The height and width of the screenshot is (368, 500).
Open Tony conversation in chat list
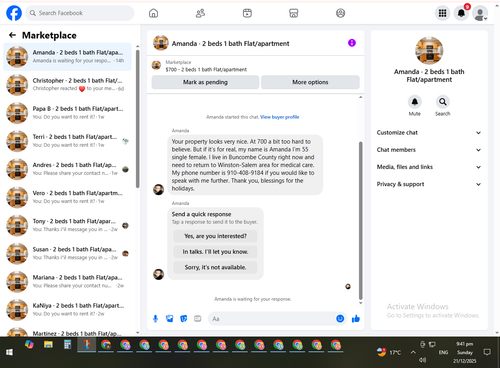pos(67,225)
